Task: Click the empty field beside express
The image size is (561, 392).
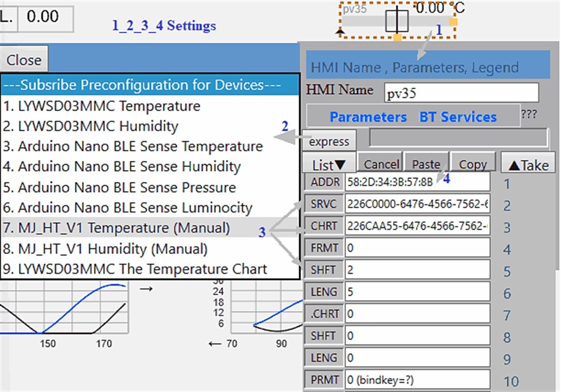Action: pos(458,137)
